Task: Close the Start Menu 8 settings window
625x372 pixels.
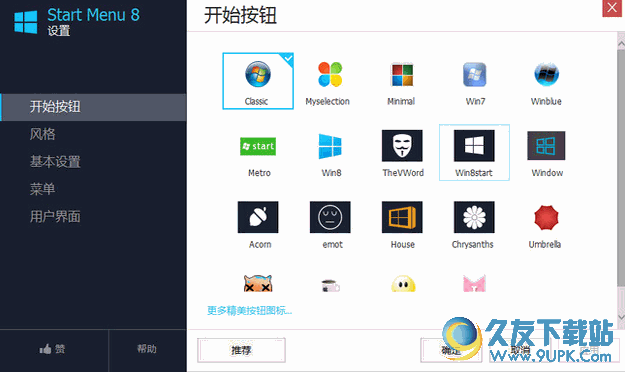Action: [x=612, y=8]
